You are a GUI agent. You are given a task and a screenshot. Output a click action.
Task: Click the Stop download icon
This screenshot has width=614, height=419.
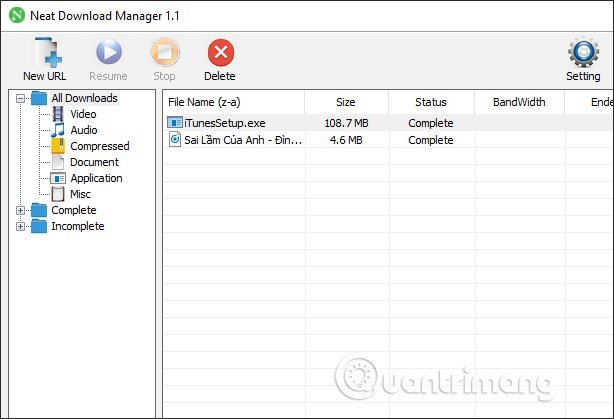[x=164, y=54]
